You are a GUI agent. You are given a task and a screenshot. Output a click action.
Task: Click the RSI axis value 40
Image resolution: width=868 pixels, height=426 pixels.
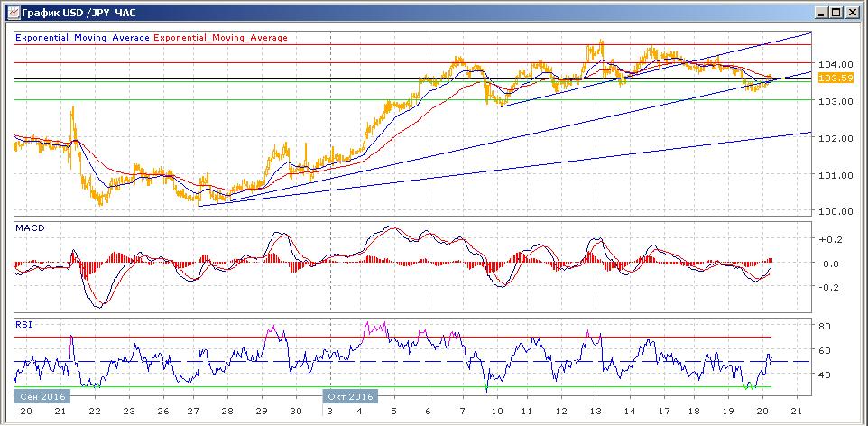826,375
